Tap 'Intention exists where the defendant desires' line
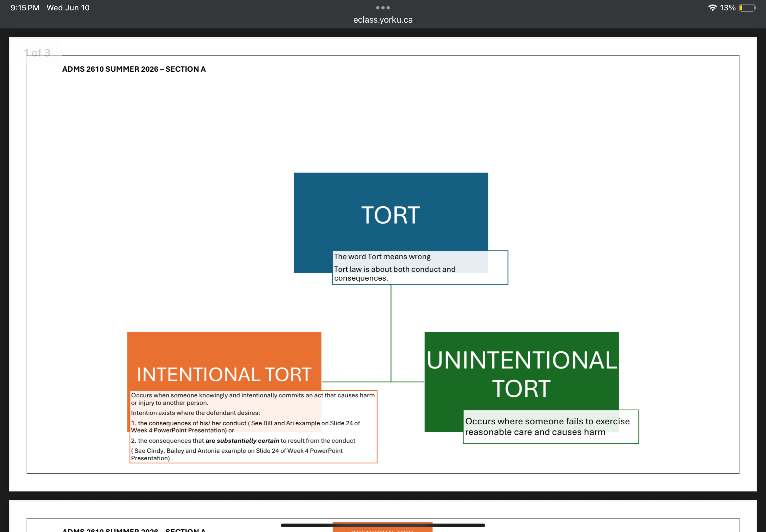 pos(195,413)
